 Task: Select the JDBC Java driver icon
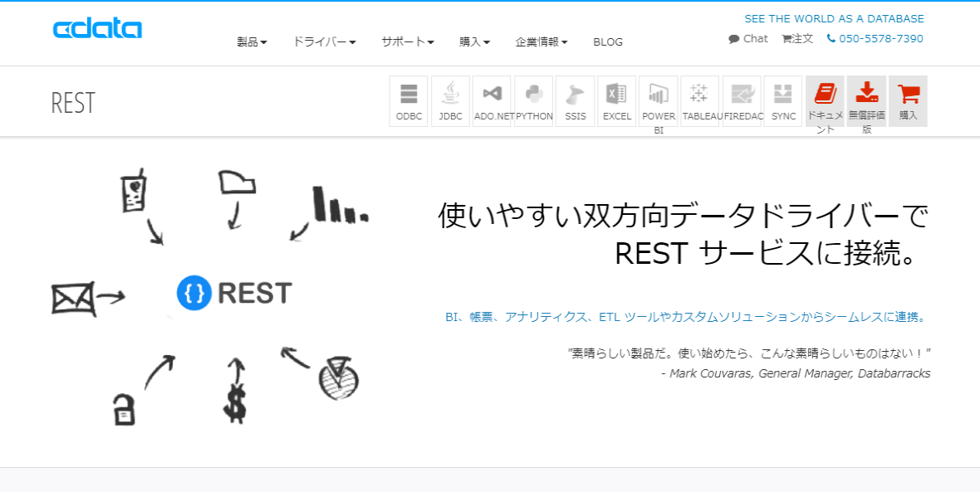pos(450,101)
